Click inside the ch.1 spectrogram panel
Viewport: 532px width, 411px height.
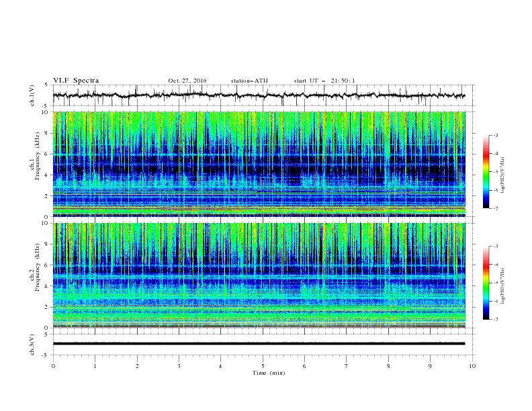click(x=259, y=164)
